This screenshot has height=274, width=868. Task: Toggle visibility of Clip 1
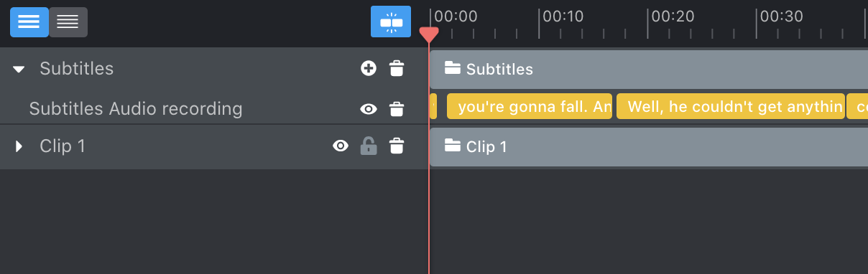[341, 146]
